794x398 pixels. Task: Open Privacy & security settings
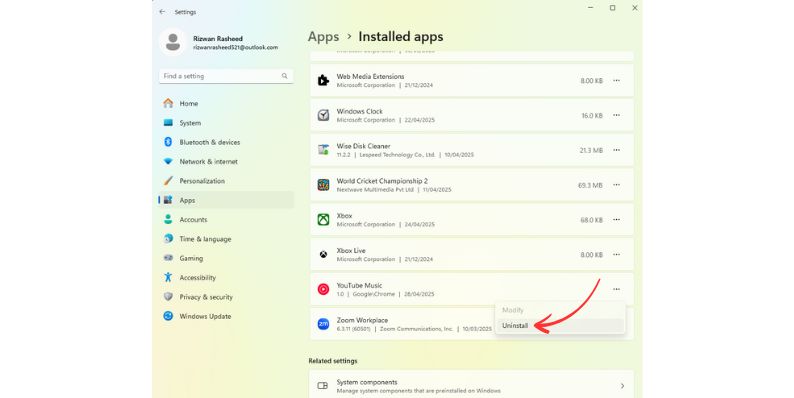click(226, 297)
